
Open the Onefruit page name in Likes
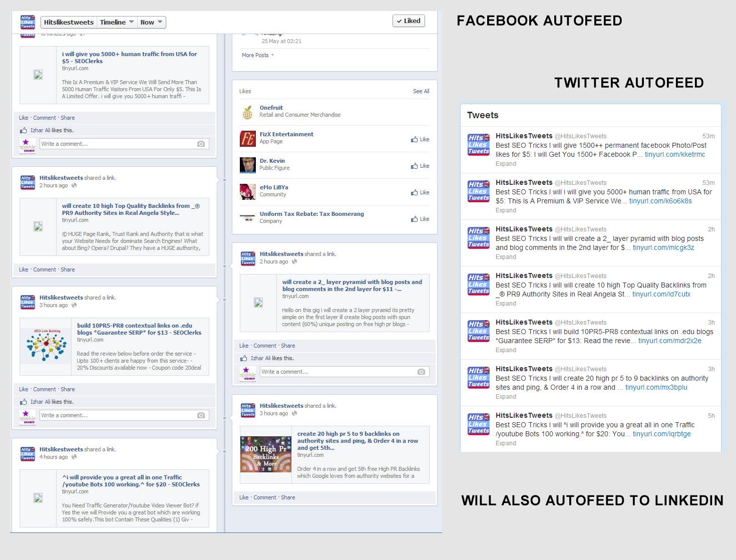point(271,108)
